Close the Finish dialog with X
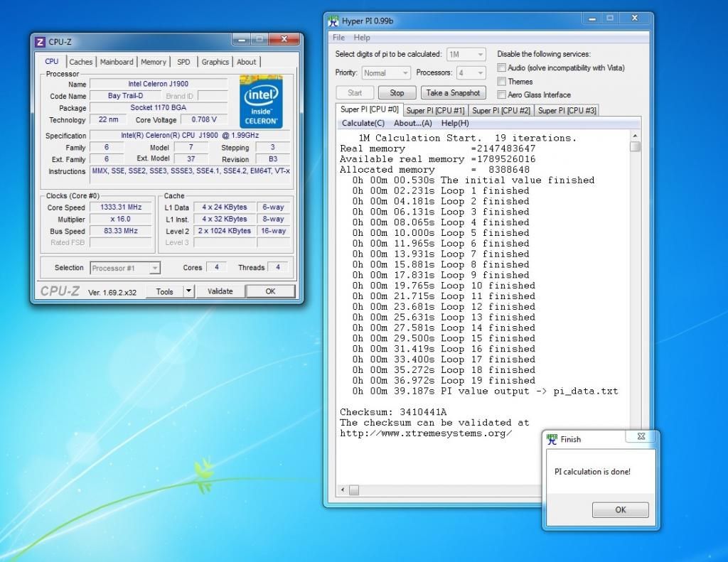Screen dimensions: 728x562 pos(641,436)
